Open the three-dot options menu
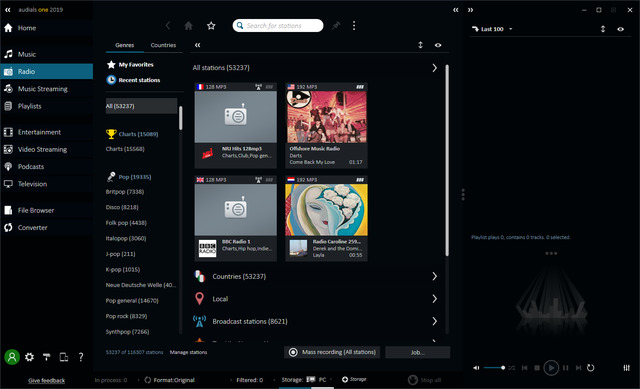This screenshot has height=389, width=640. click(354, 26)
